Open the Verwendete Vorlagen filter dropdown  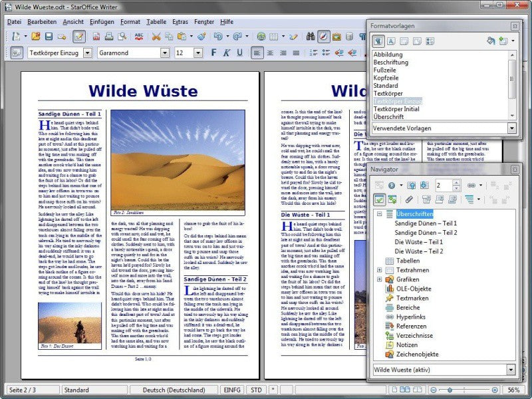(511, 128)
